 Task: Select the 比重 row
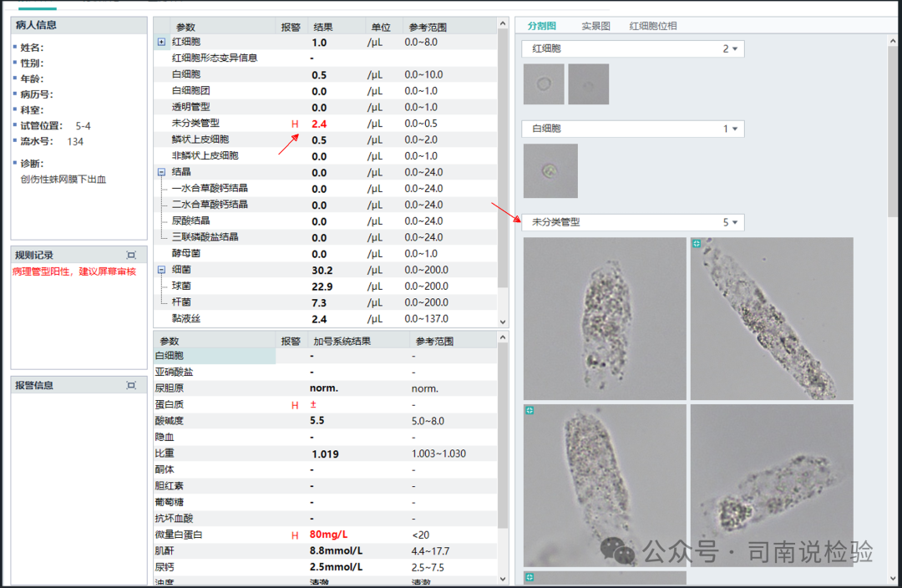325,454
